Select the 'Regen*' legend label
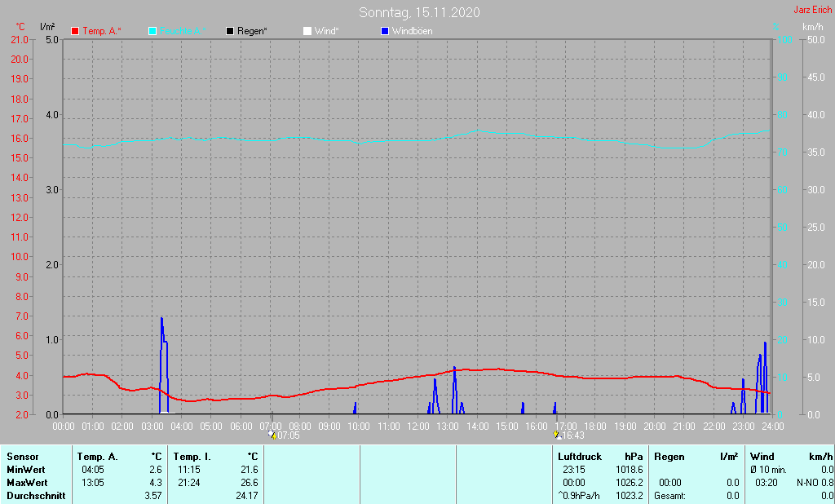Viewport: 835px width, 504px height. point(253,31)
